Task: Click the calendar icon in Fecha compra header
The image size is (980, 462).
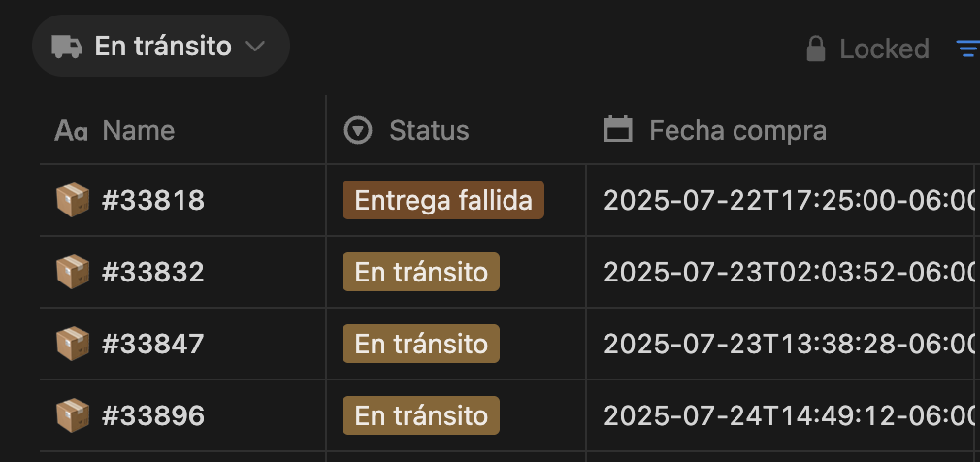Action: click(x=618, y=130)
